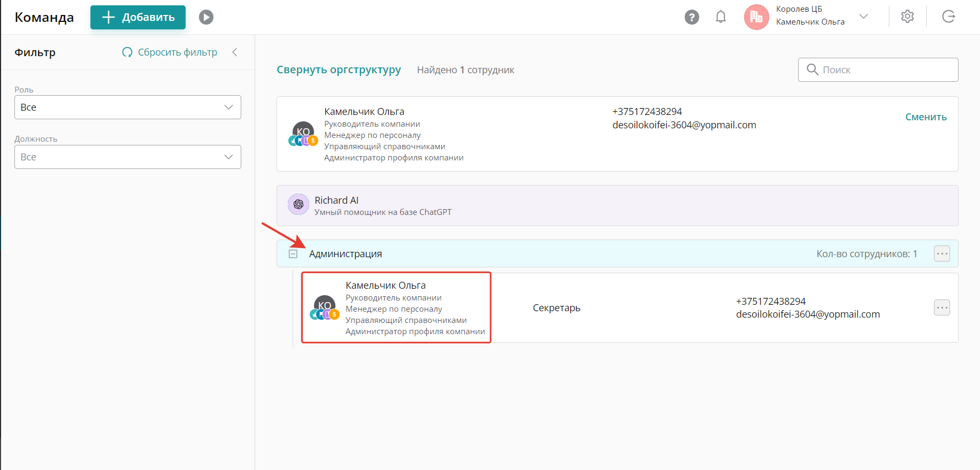Image resolution: width=980 pixels, height=470 pixels.
Task: Reset the filter via Сбросить фильтр
Action: (170, 52)
